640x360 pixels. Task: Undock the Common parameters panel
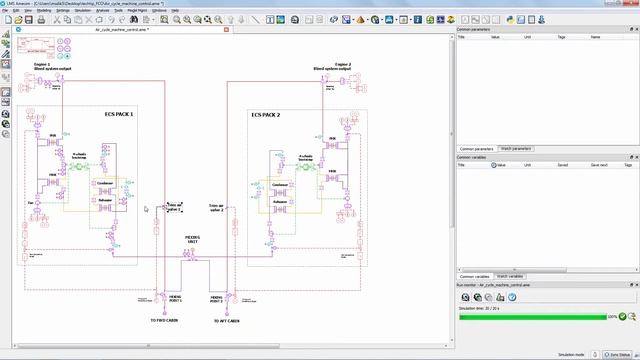click(x=631, y=29)
